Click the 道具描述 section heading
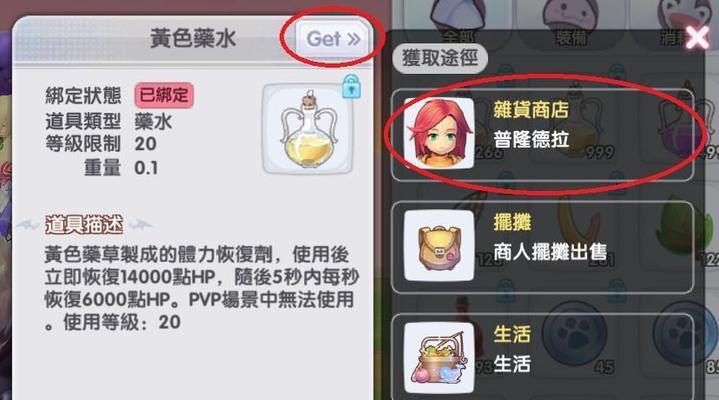The image size is (719, 400). pyautogui.click(x=84, y=225)
